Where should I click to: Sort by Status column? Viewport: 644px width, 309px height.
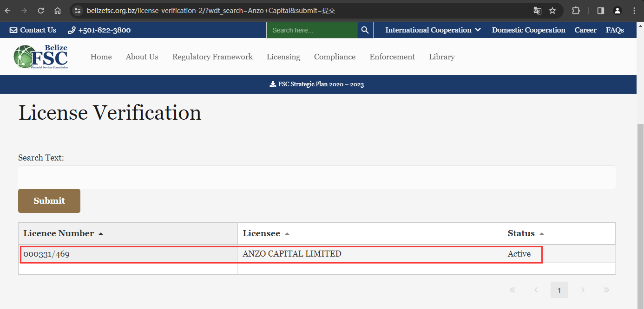click(x=559, y=233)
